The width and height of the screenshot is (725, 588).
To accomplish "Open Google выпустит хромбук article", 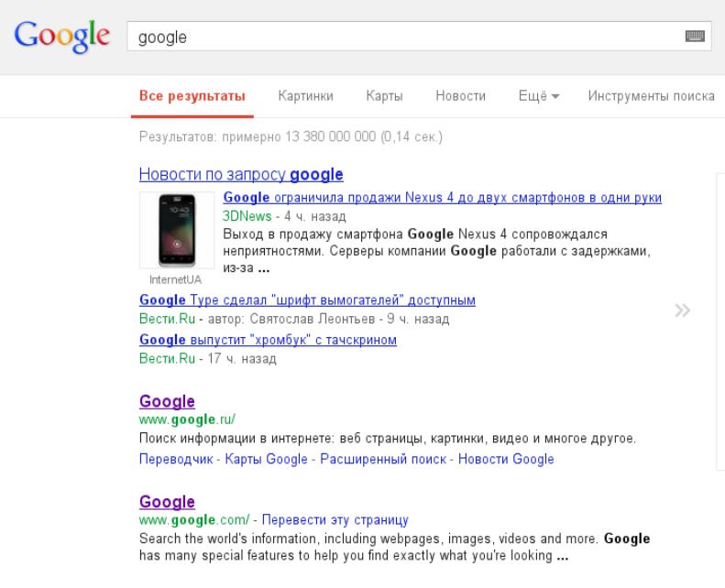I will point(268,340).
